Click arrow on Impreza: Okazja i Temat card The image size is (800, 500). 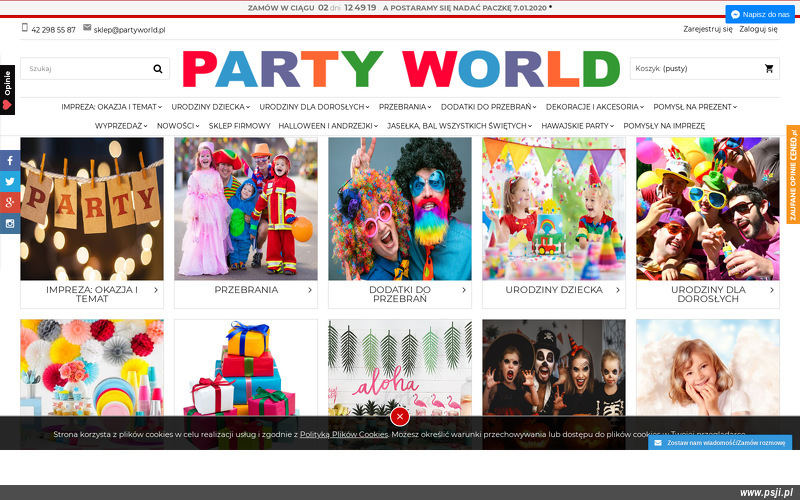(156, 289)
